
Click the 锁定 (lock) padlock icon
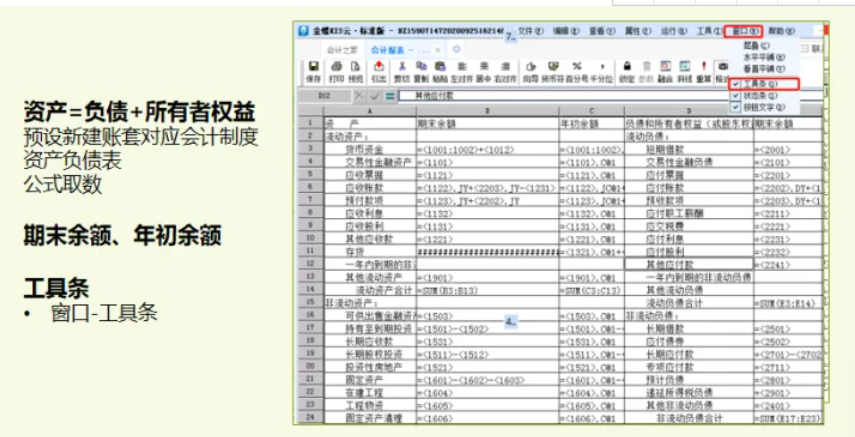click(627, 67)
